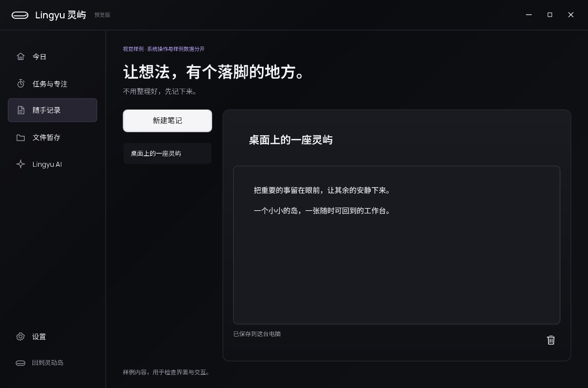Create a note with 新建笔记
The width and height of the screenshot is (588, 388).
point(167,121)
